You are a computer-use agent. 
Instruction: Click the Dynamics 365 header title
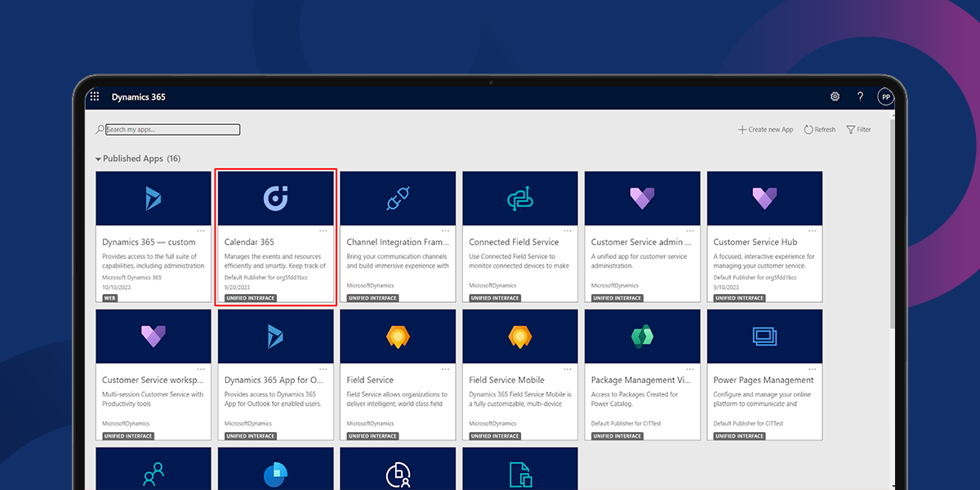tap(139, 96)
